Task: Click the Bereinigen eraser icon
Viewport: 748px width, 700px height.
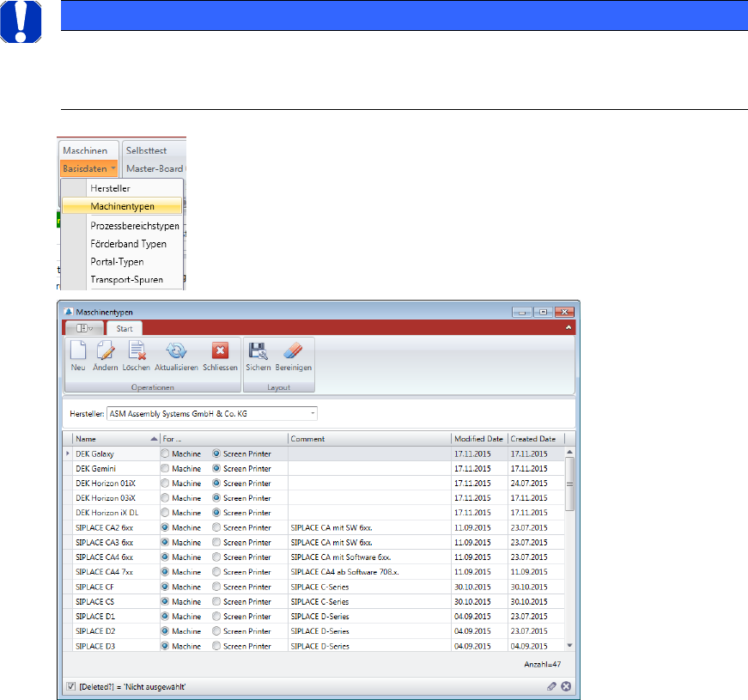Action: coord(293,350)
